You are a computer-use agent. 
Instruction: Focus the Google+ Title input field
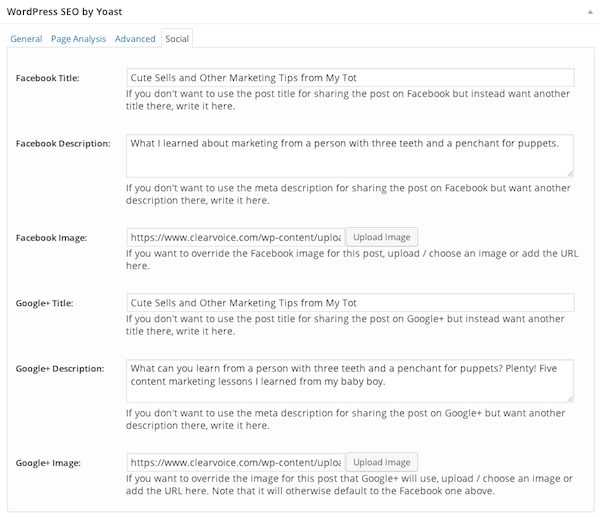tap(350, 303)
